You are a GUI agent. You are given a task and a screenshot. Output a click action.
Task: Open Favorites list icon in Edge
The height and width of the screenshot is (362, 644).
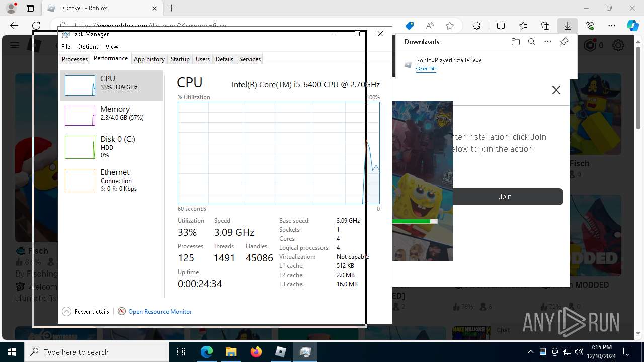(523, 26)
